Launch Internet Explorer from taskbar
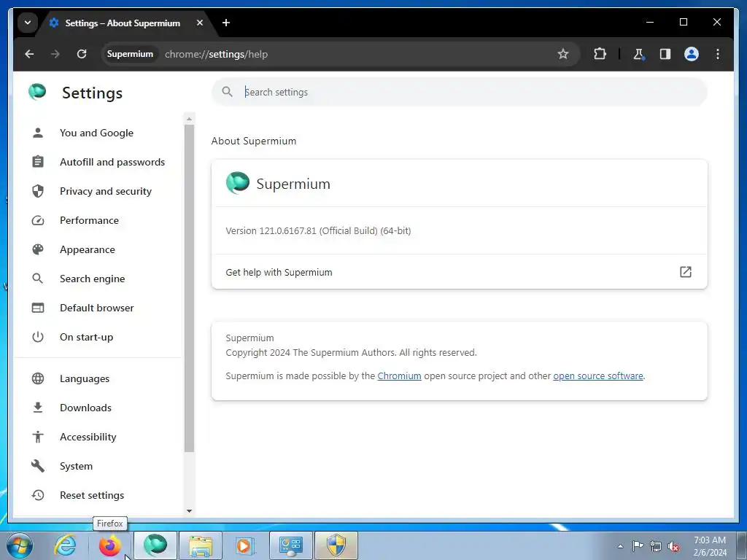 (65, 545)
